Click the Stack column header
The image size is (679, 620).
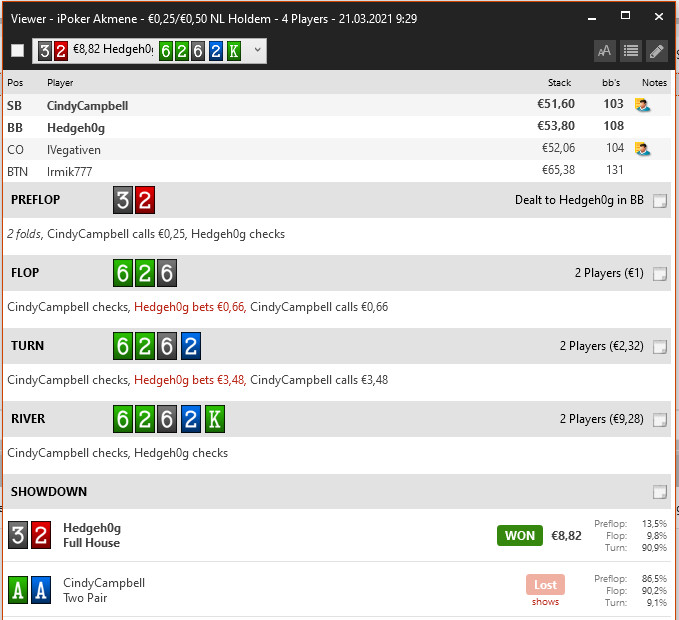(x=559, y=83)
